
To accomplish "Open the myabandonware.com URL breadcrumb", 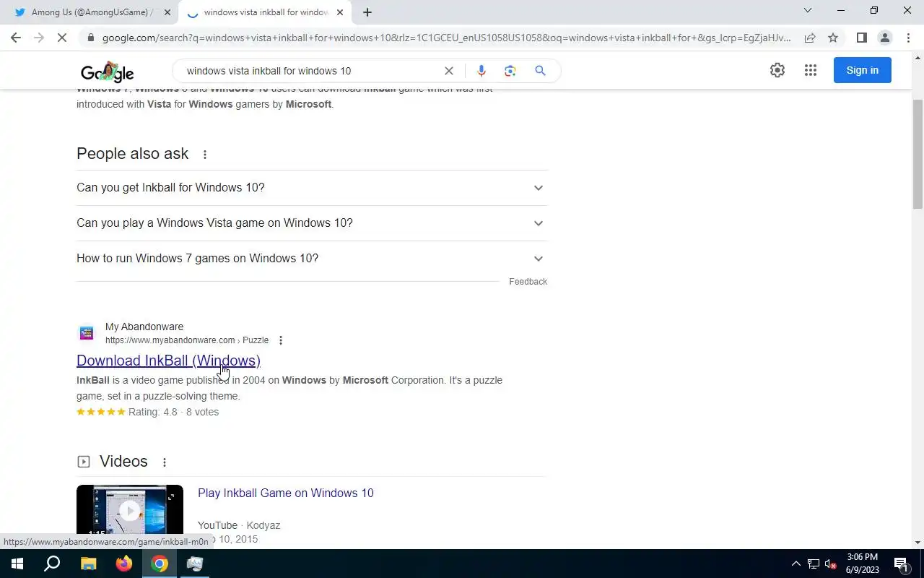I will pos(187,340).
